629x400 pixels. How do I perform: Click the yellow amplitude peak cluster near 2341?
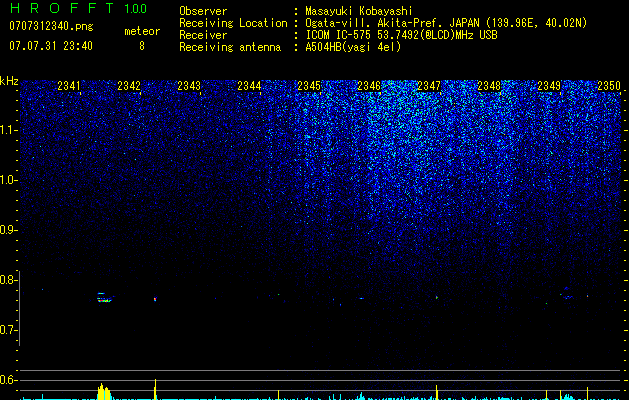click(104, 392)
